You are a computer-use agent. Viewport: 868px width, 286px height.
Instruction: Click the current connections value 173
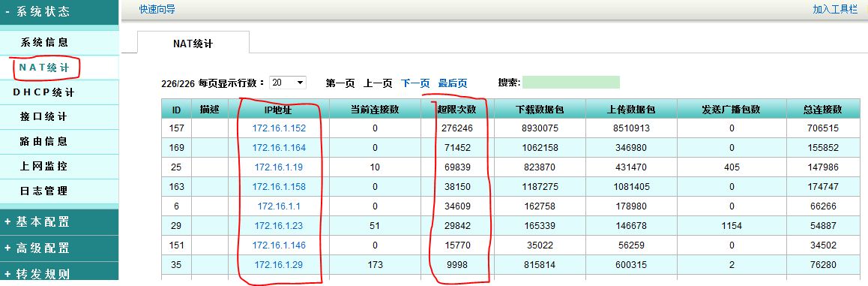pyautogui.click(x=375, y=265)
